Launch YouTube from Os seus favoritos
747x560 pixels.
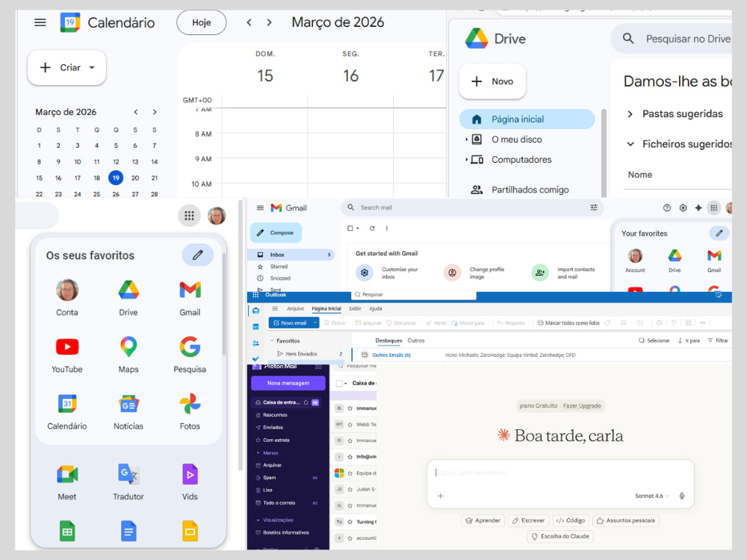[67, 355]
